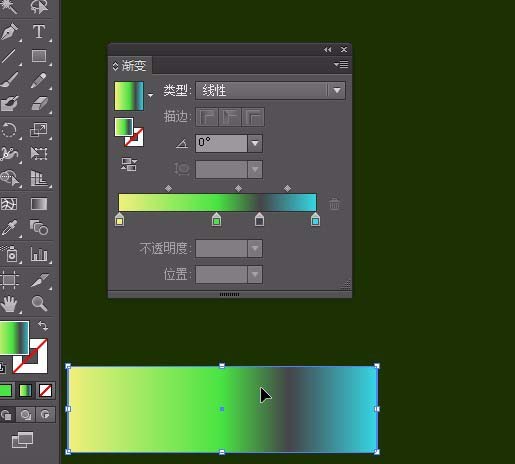The height and width of the screenshot is (464, 515).
Task: Collapse panel with double-arrow icon
Action: pyautogui.click(x=328, y=50)
